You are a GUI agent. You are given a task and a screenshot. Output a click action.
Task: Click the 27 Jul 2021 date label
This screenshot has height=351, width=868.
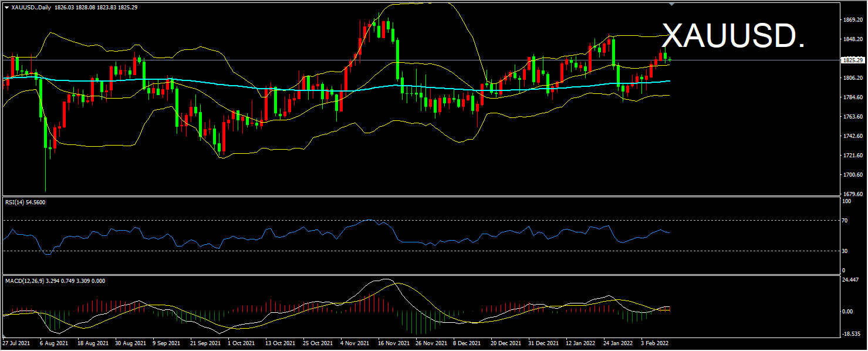pyautogui.click(x=17, y=342)
